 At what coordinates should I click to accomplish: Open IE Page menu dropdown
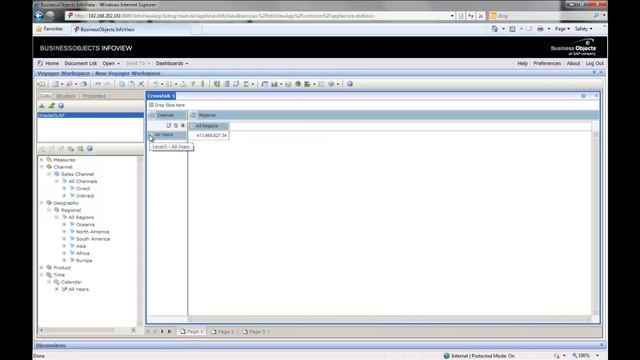[x=562, y=29]
